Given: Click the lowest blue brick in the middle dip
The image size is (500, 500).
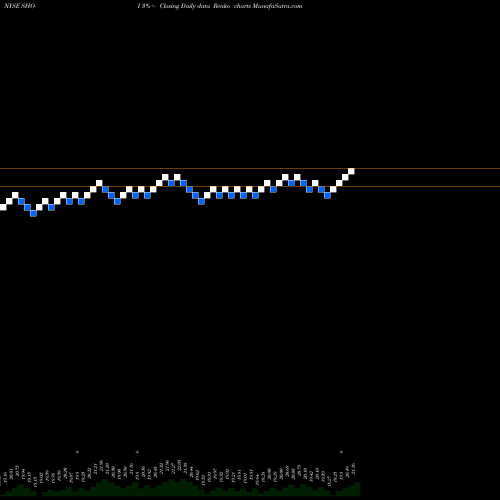Looking at the screenshot, I should click(201, 201).
